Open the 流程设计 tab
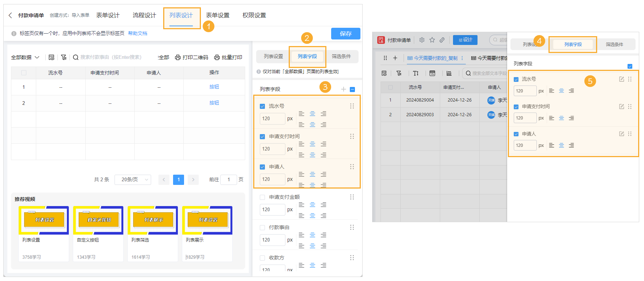 click(x=144, y=15)
